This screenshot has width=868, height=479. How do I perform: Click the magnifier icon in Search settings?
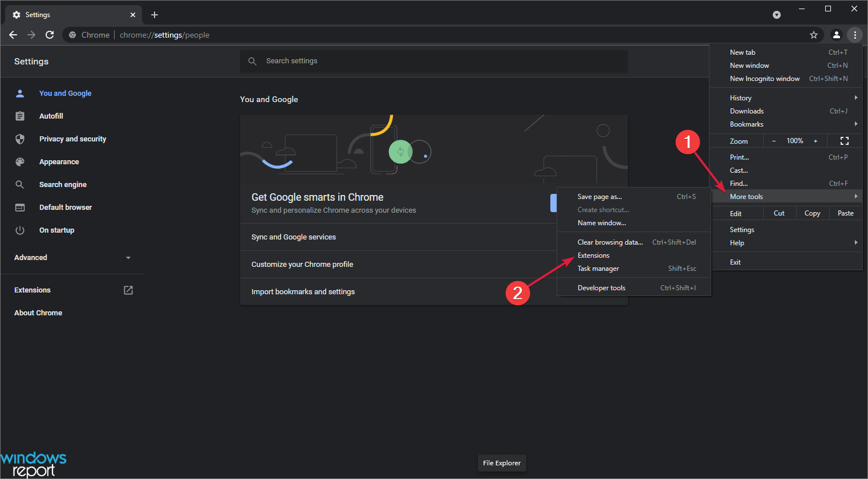(253, 61)
